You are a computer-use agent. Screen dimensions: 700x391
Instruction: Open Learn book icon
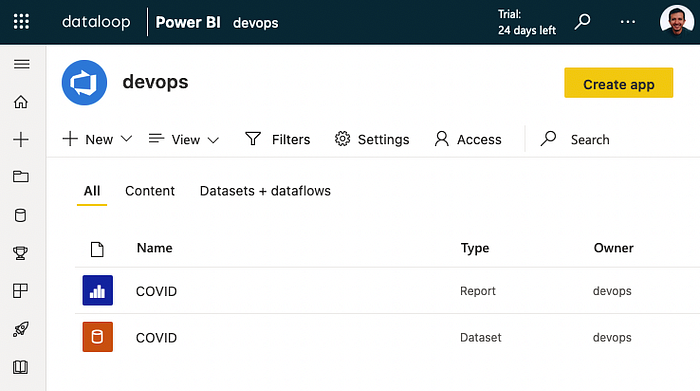coord(20,367)
